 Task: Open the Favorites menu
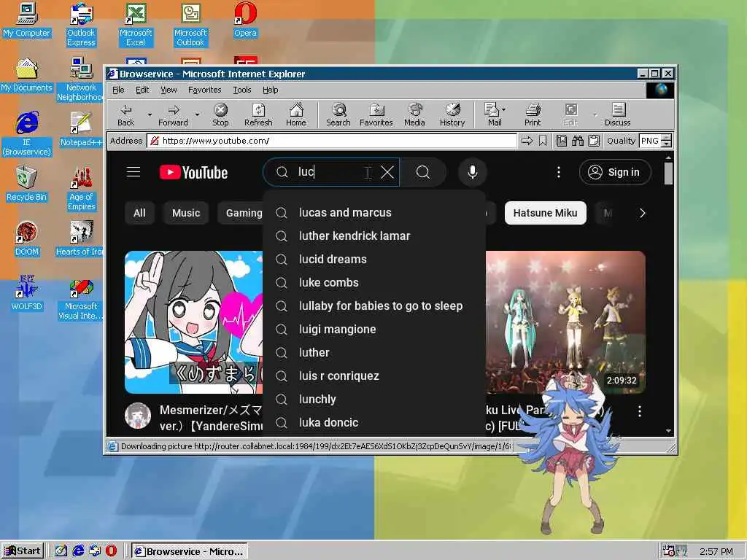(204, 90)
